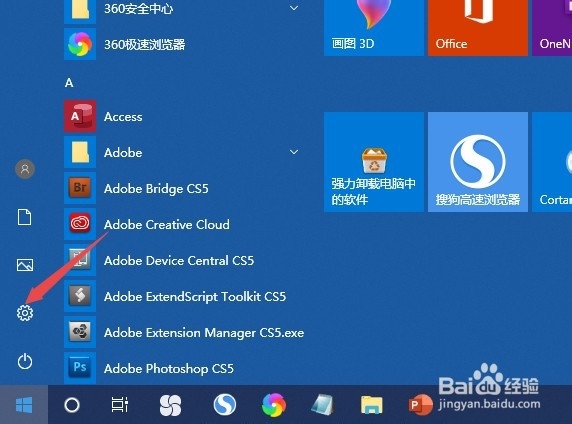Screen dimensions: 572x424
Task: Click the Adobe Bridge CS5 icon
Action: (80, 188)
